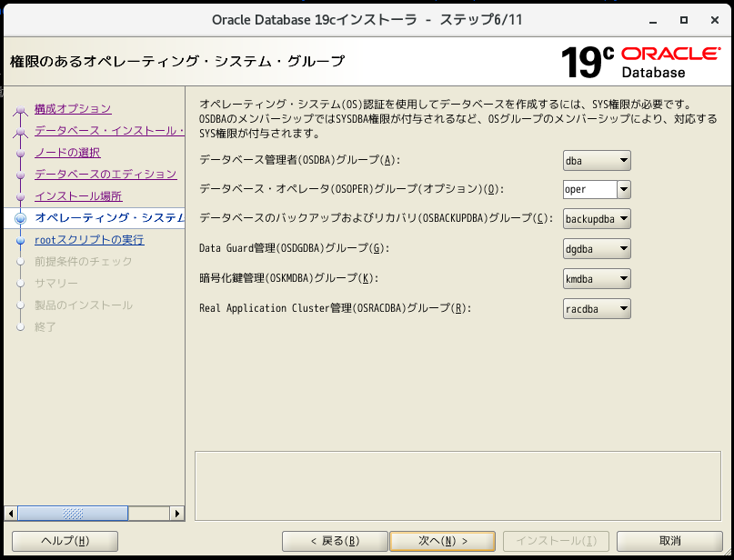Open the OSRACDBA dropdown showing racdba

click(597, 308)
